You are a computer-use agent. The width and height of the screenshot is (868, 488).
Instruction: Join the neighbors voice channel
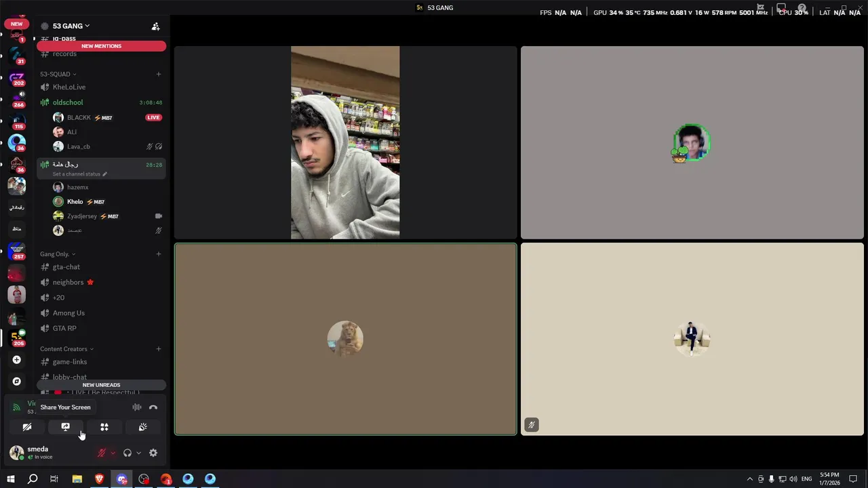(102, 282)
